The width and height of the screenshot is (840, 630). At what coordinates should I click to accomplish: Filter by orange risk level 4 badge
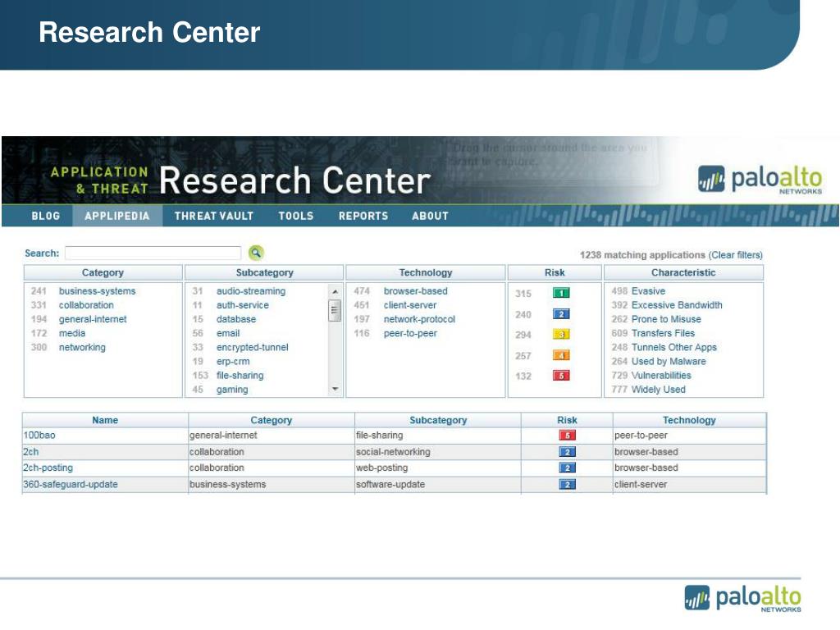[561, 355]
